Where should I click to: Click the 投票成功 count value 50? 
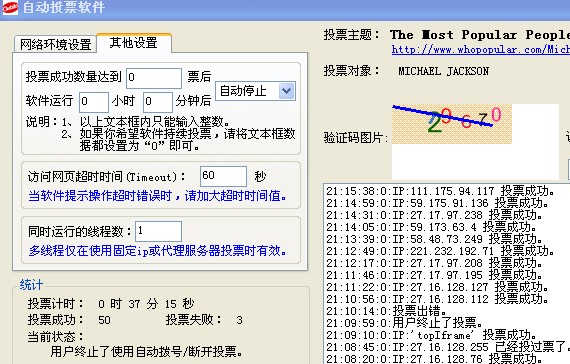click(104, 320)
